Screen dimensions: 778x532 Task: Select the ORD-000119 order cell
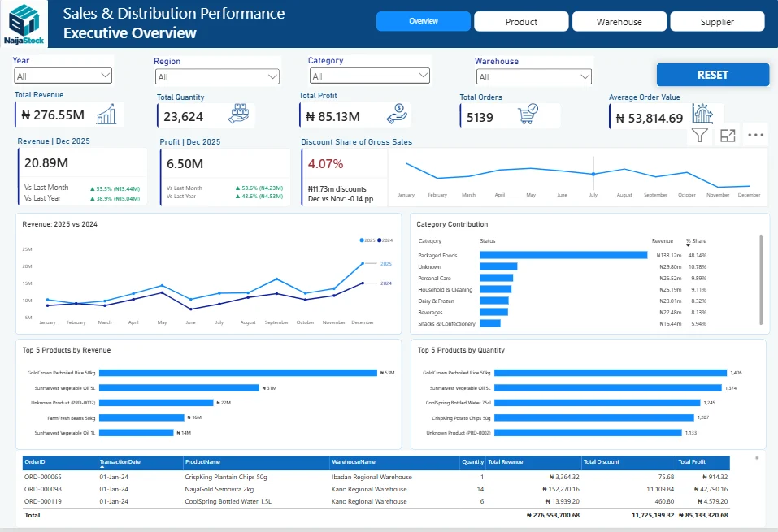[x=42, y=501]
